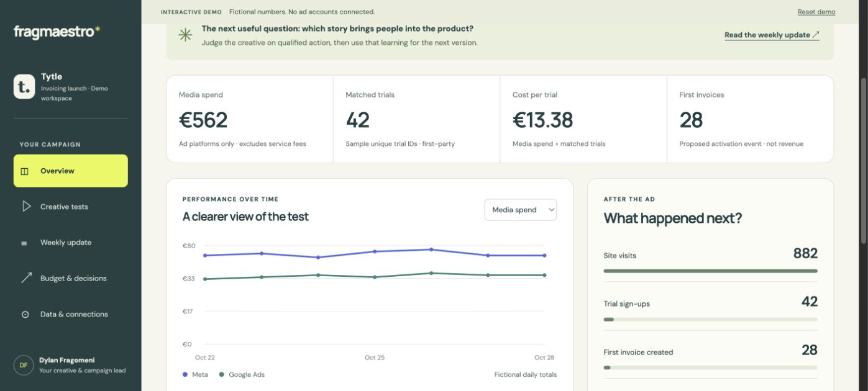Screen dimensions: 868x391
Task: Click the 'What happened next?' heading
Action: coord(673,218)
